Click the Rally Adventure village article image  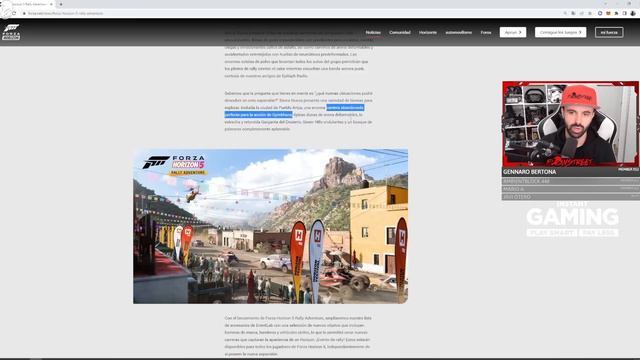click(x=270, y=226)
